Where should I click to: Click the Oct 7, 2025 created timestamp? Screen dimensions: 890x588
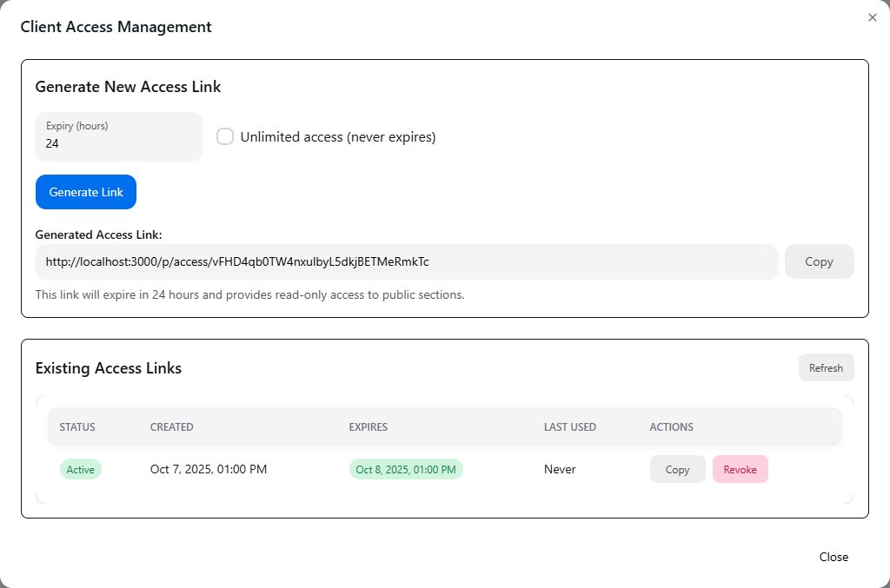209,469
